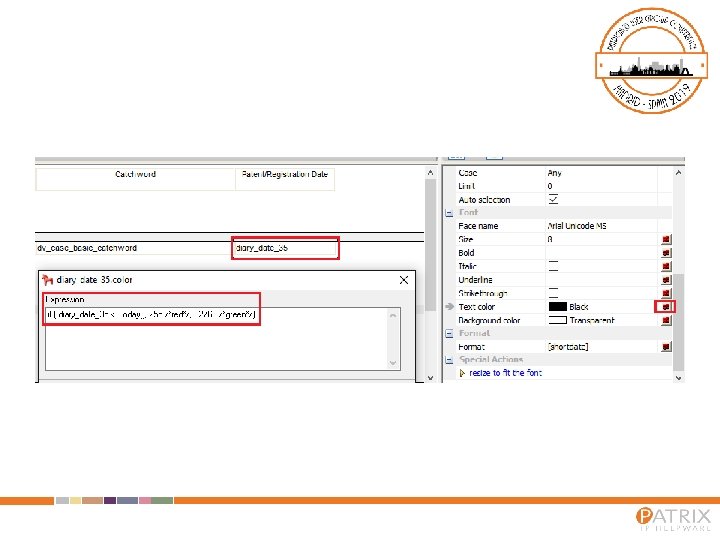Open expression icon for Strikethrough property
The image size is (720, 540).
coord(666,293)
